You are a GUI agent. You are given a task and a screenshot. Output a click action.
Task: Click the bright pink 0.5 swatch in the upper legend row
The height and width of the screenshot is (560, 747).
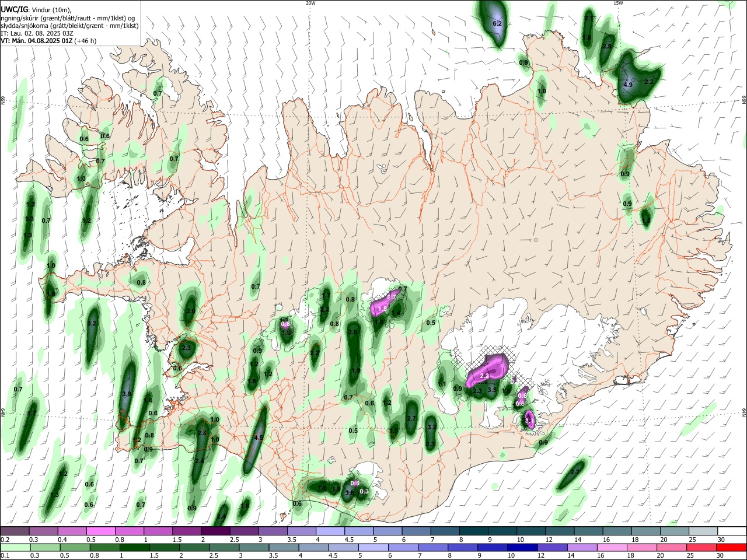(x=100, y=531)
